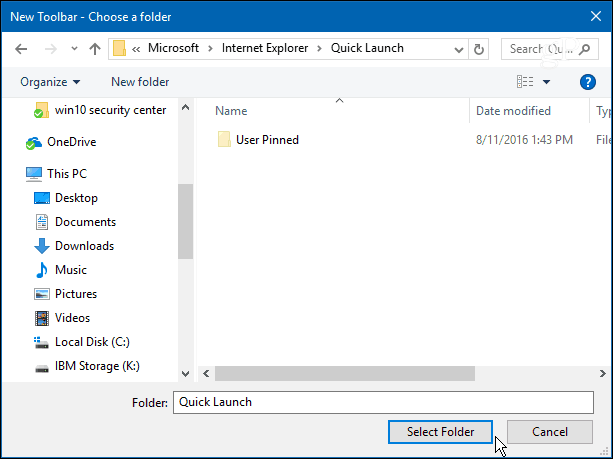Screen dimensions: 613x459
Task: Change view with the view layout icon
Action: [x=525, y=82]
